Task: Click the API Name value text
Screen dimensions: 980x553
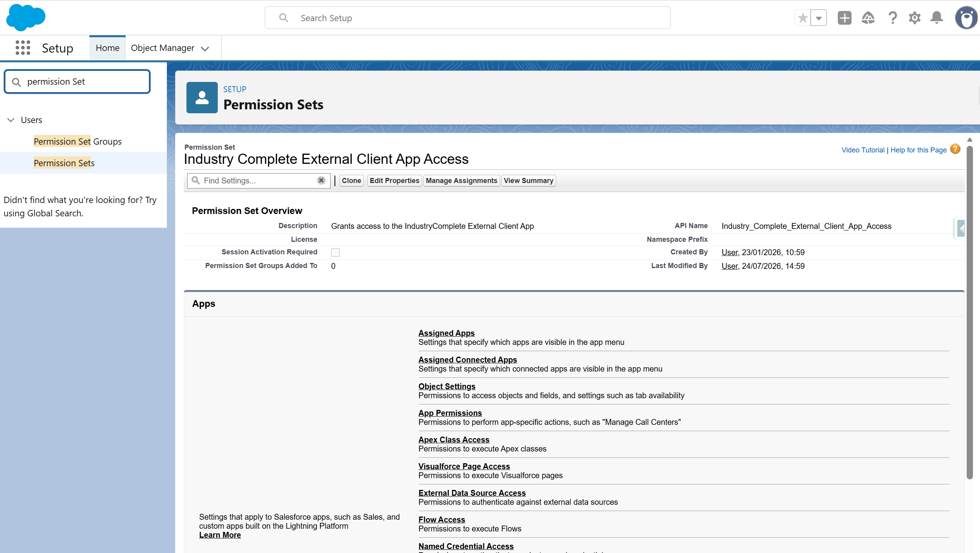Action: (x=806, y=226)
